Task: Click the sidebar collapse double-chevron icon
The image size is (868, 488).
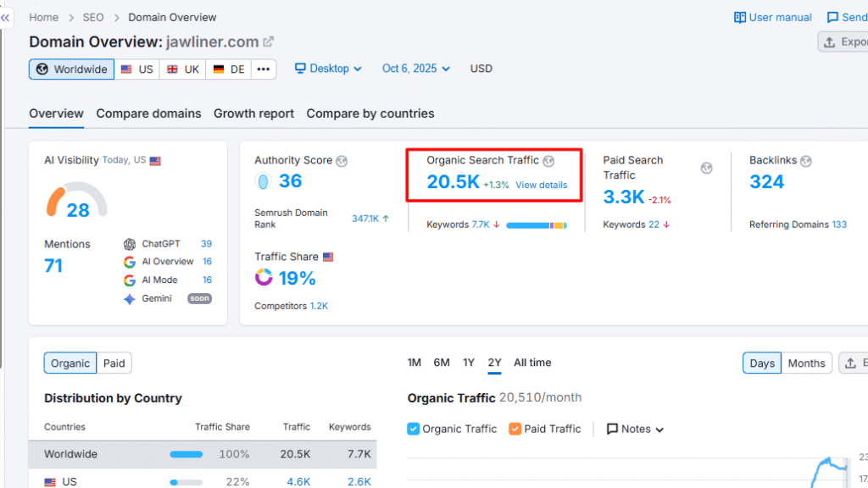Action: tap(6, 18)
